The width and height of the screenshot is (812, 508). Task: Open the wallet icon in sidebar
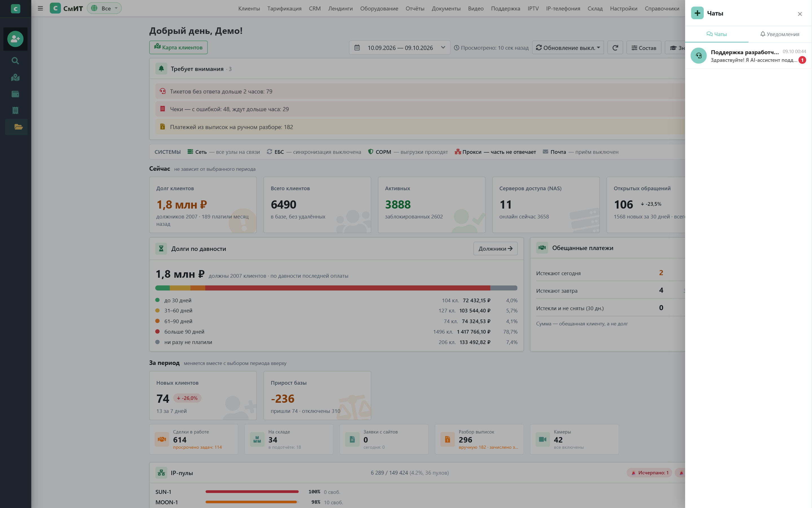[x=16, y=94]
